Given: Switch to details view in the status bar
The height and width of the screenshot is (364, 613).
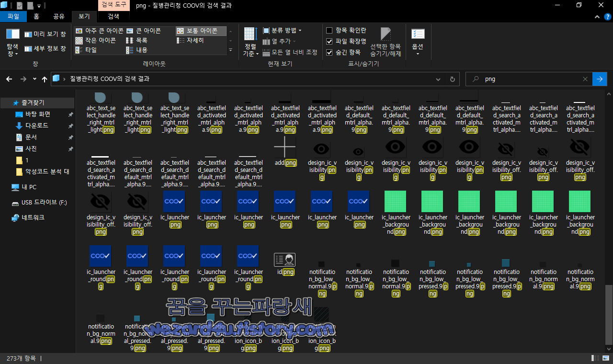Looking at the screenshot, I should pos(596,358).
